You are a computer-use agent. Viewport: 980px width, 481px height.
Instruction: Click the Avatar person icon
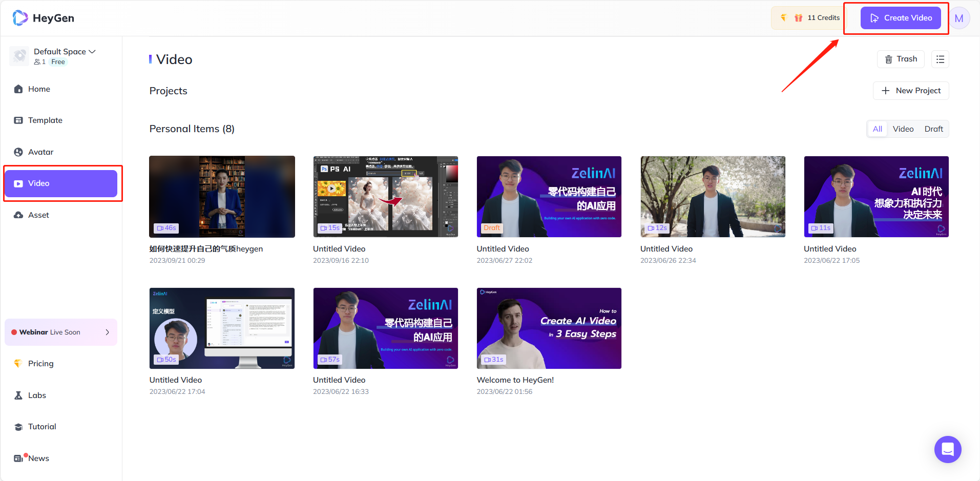(x=18, y=152)
